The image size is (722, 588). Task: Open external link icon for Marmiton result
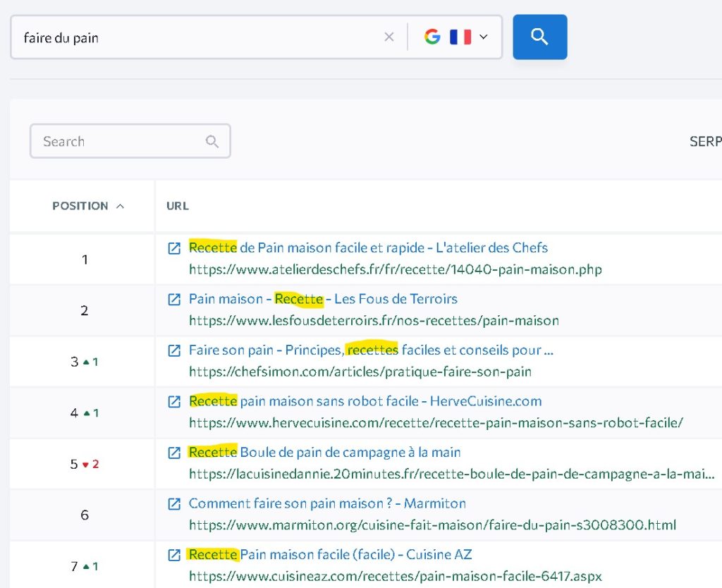tap(174, 503)
